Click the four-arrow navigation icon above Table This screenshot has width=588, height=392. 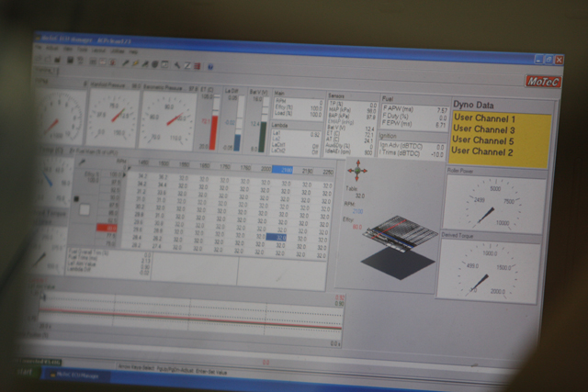(x=357, y=171)
